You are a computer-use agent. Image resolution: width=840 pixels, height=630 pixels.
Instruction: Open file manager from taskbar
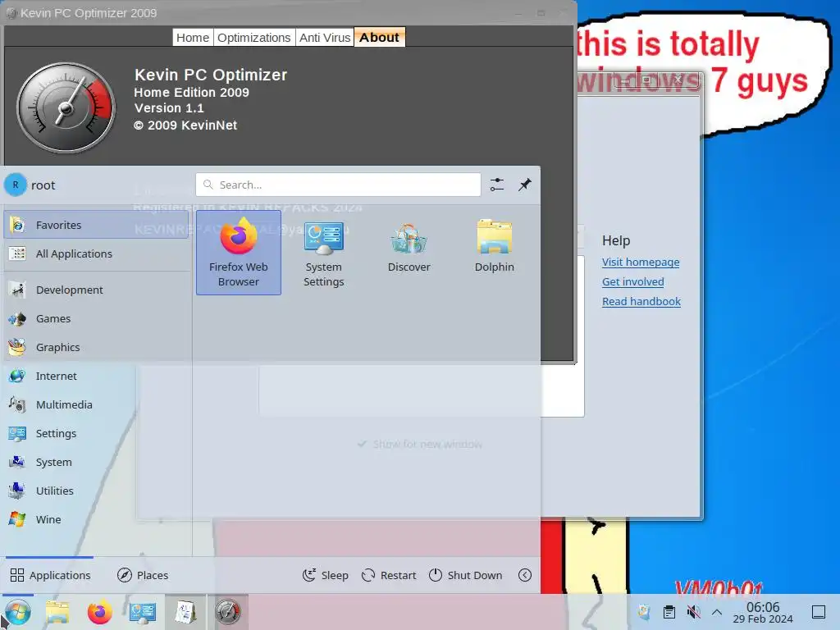pos(57,612)
